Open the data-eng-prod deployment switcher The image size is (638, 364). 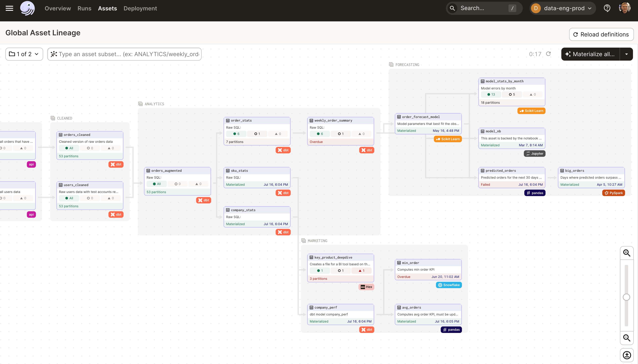[x=562, y=8]
